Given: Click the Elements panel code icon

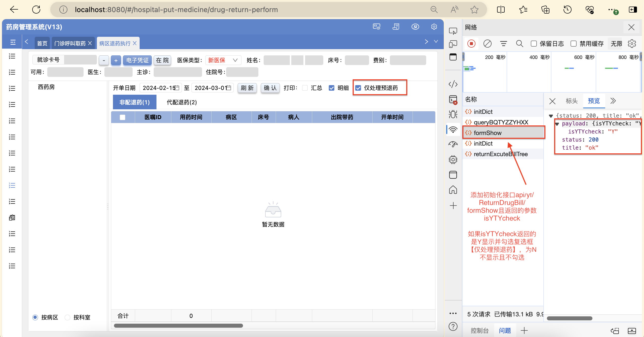Looking at the screenshot, I should (453, 84).
